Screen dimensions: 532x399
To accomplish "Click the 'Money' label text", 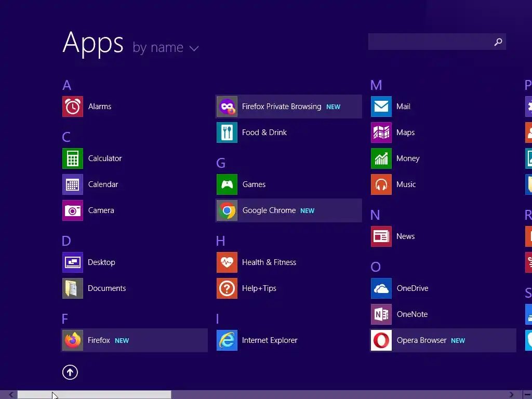I will click(408, 159).
